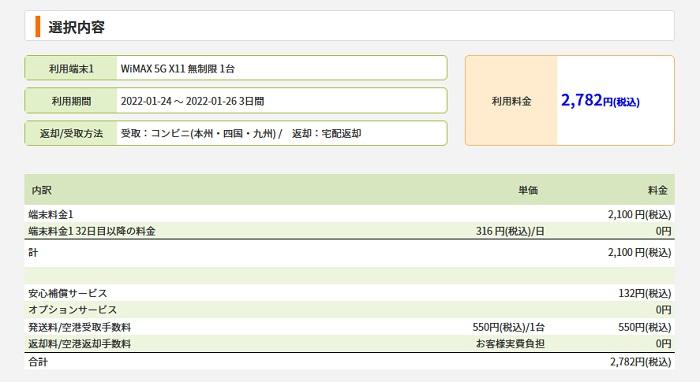Click the 内訳 table column header

pyautogui.click(x=42, y=191)
